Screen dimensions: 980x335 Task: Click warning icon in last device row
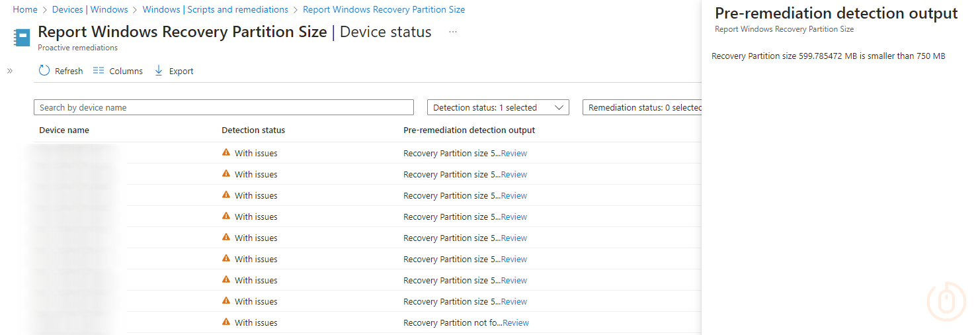click(x=226, y=322)
